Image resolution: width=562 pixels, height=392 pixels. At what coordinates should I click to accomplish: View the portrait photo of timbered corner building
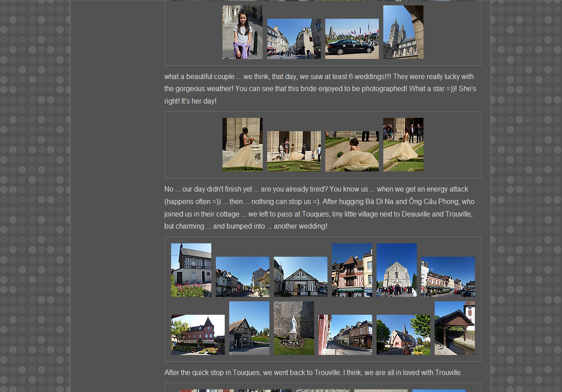[249, 328]
